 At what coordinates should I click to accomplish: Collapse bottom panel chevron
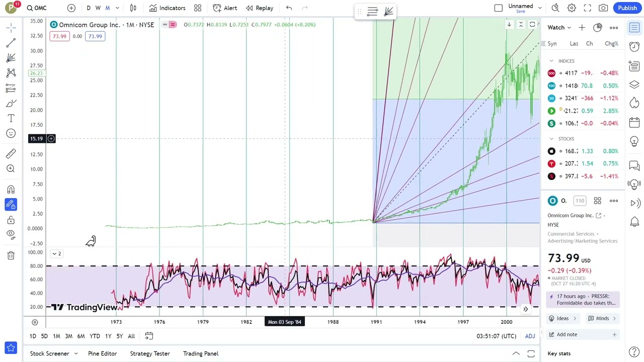click(516, 354)
